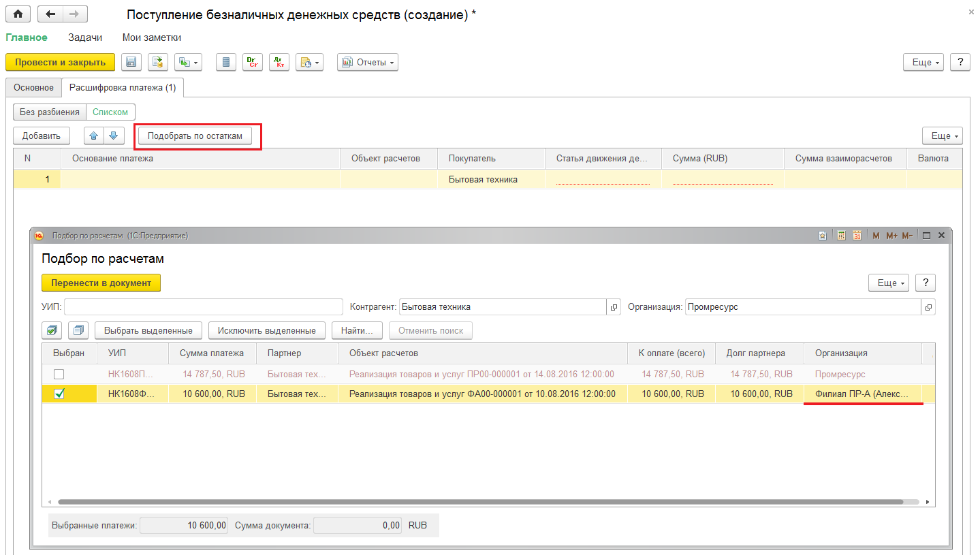Open the Отчеты reports dropdown

pos(368,62)
